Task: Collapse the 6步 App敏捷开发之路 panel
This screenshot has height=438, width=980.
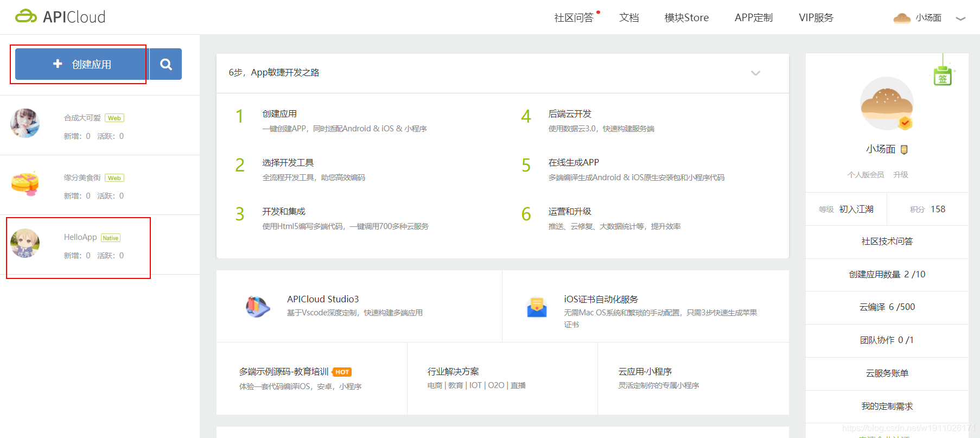Action: tap(755, 73)
